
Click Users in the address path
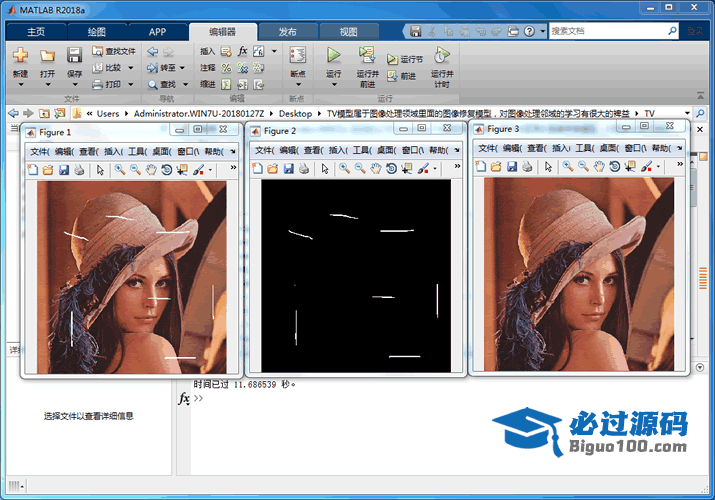[x=108, y=113]
